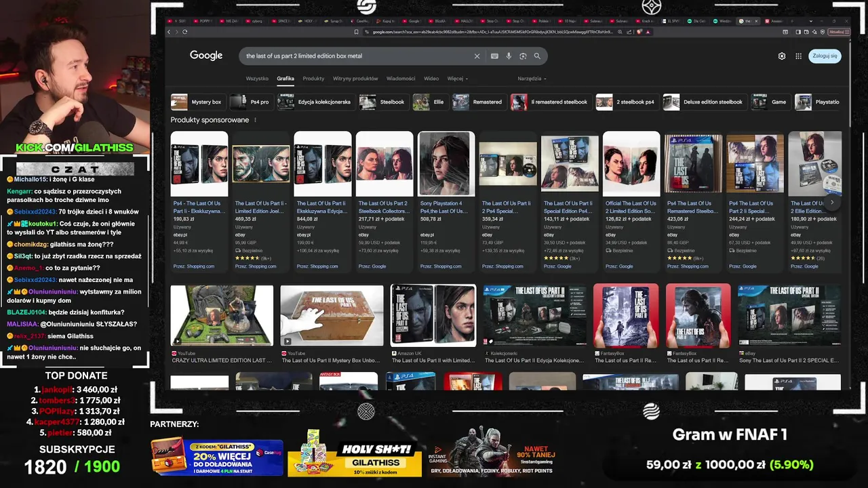Start voice search with the microphone icon

point(509,56)
